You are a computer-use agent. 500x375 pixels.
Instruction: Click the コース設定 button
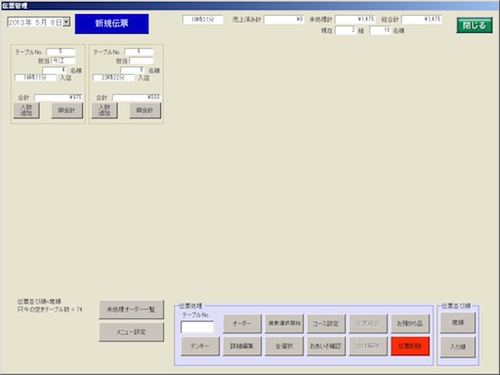[x=326, y=324]
